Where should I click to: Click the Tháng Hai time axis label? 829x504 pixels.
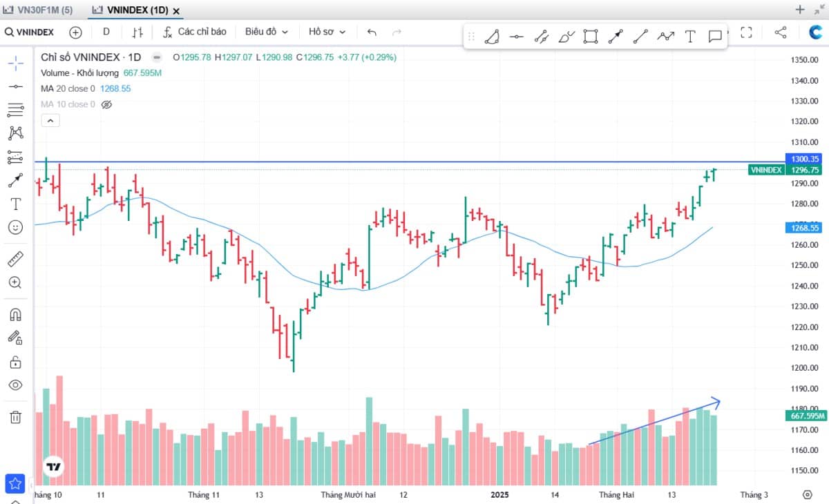(x=616, y=495)
